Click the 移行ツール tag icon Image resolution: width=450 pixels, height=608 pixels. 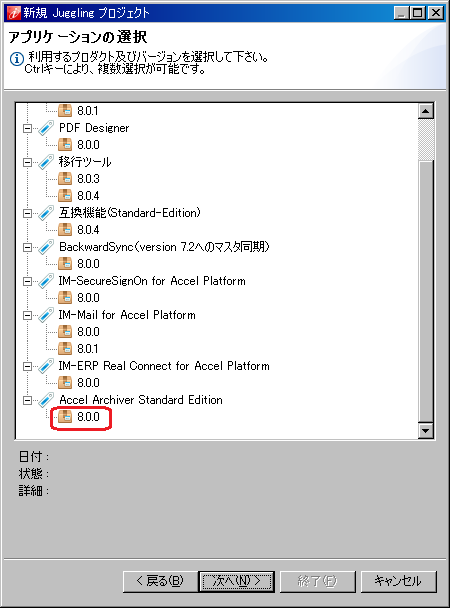(46, 162)
